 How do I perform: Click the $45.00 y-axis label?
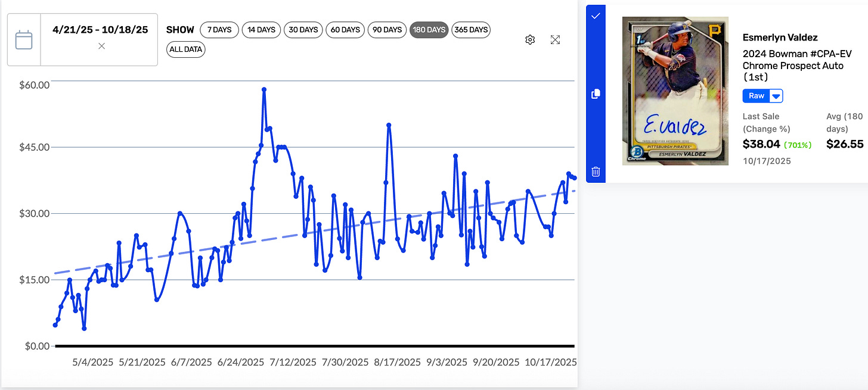[x=35, y=147]
